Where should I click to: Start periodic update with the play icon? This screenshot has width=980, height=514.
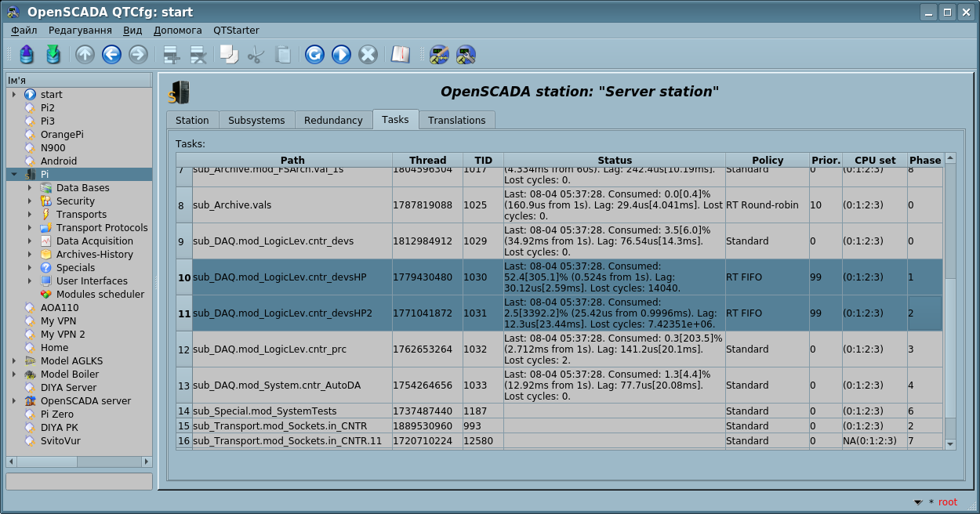pos(341,54)
